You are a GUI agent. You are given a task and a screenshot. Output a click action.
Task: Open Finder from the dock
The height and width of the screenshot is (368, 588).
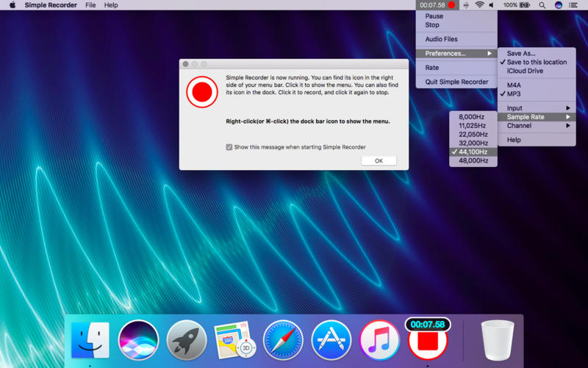(90, 340)
